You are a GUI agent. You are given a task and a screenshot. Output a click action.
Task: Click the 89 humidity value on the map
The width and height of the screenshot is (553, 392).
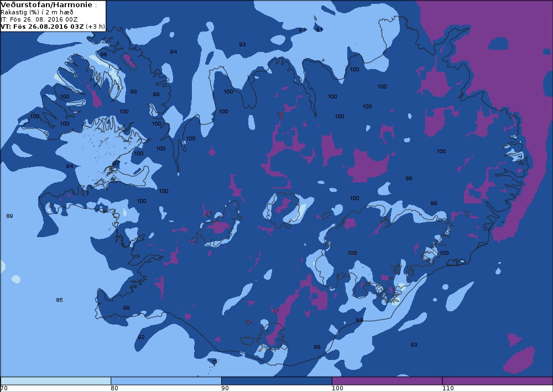tap(9, 216)
